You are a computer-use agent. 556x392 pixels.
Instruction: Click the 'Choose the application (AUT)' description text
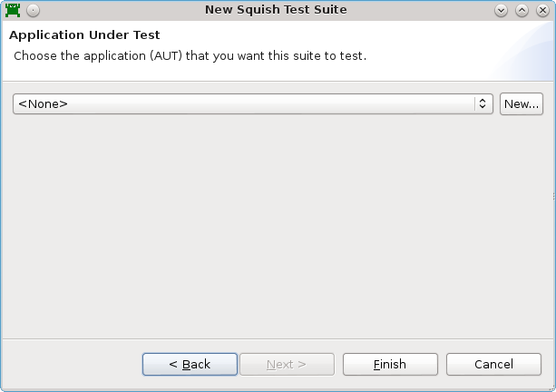(190, 56)
